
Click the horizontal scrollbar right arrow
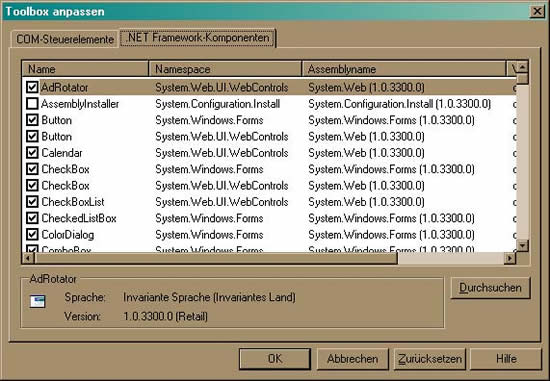point(510,259)
